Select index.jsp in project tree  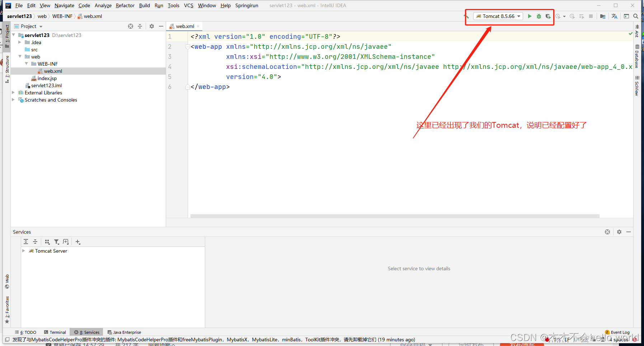47,78
